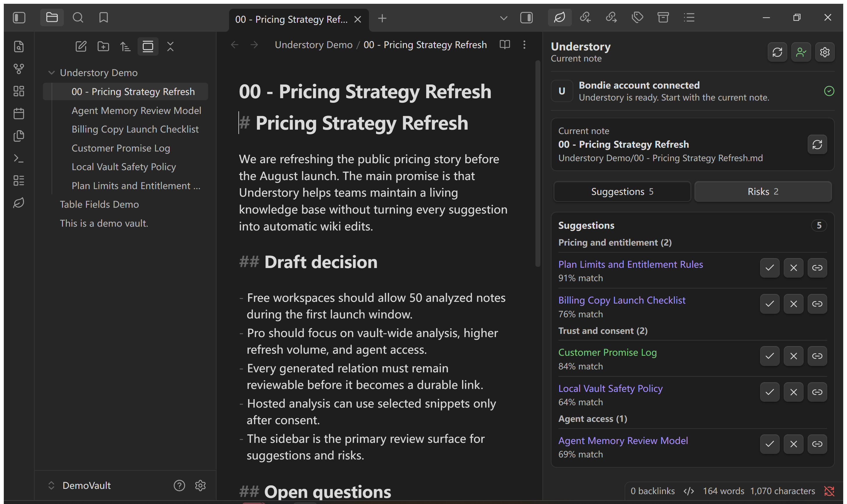Image resolution: width=847 pixels, height=504 pixels.
Task: Toggle auto-reveal current file
Action: pos(148,46)
